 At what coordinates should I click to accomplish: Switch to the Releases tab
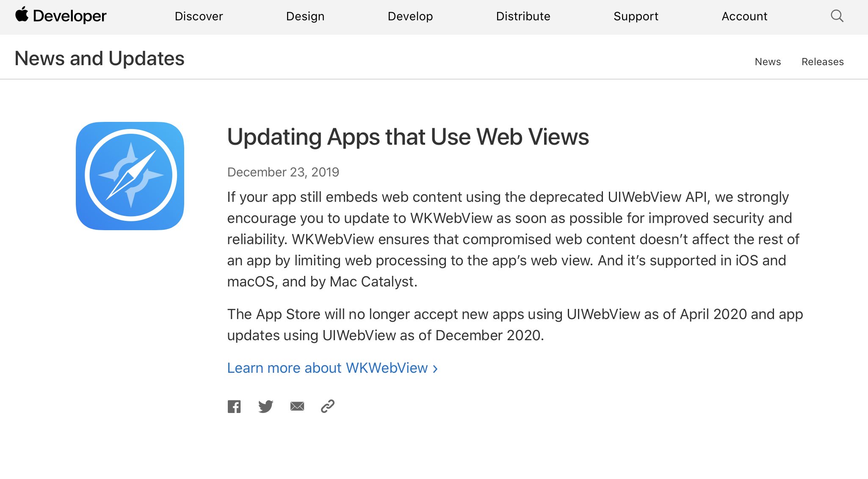822,62
